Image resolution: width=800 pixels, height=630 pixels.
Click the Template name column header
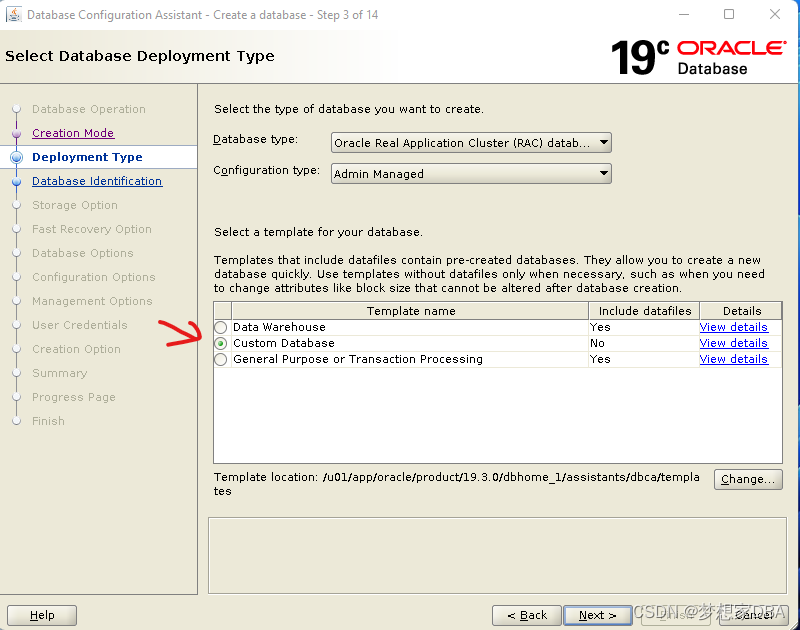click(x=410, y=311)
